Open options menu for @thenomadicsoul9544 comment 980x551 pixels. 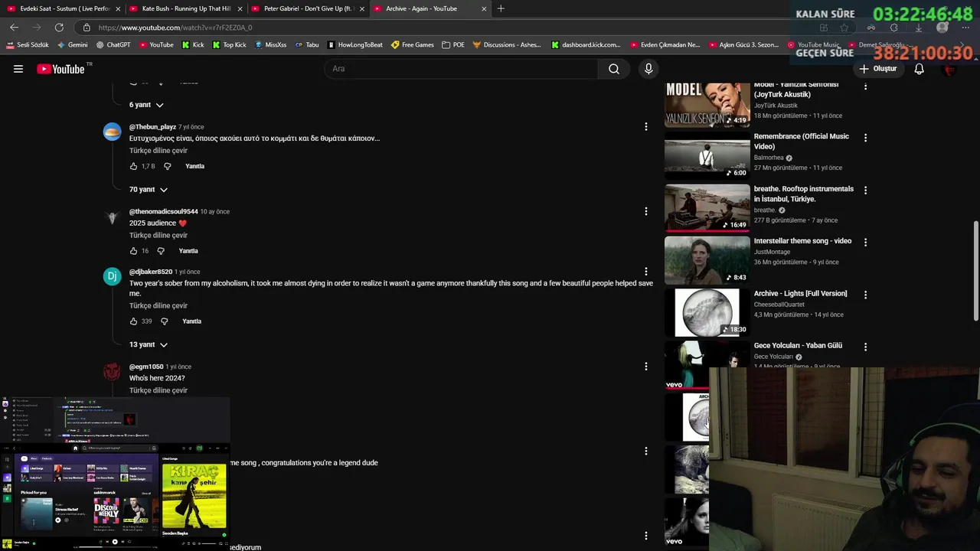646,211
